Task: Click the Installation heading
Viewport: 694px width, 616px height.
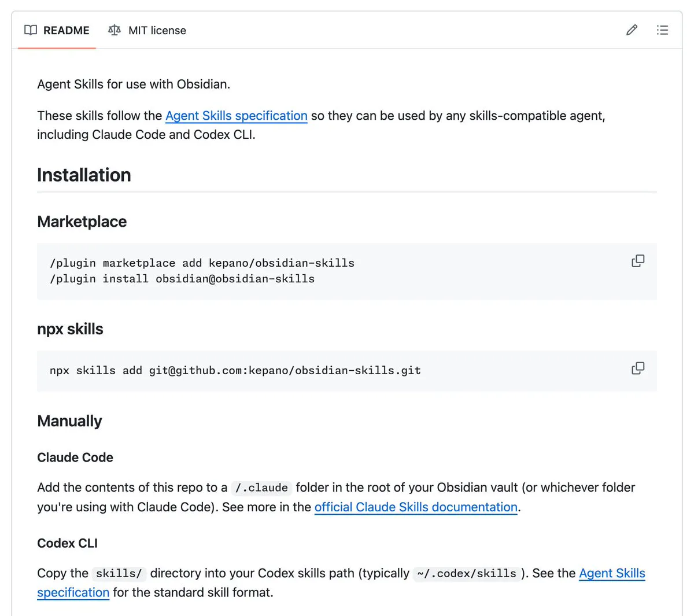Action: pos(84,175)
